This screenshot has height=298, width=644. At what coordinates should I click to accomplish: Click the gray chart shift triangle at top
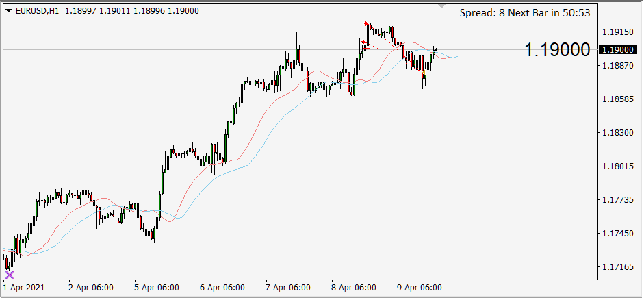pyautogui.click(x=441, y=5)
